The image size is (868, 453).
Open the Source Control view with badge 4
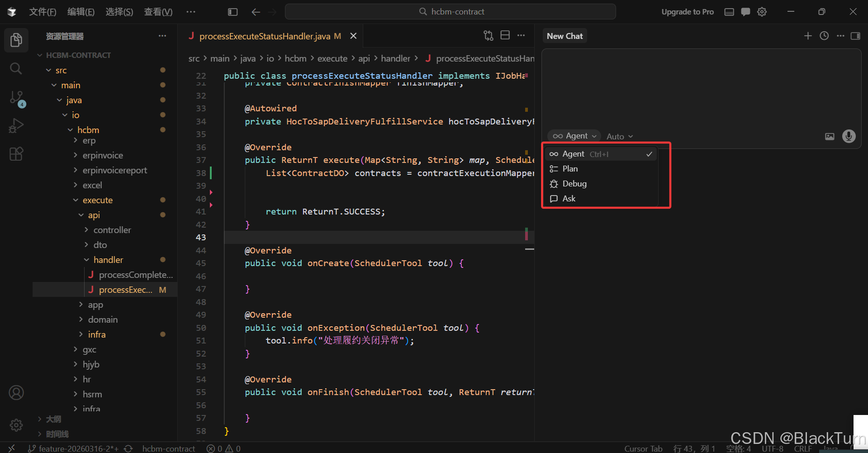click(16, 98)
